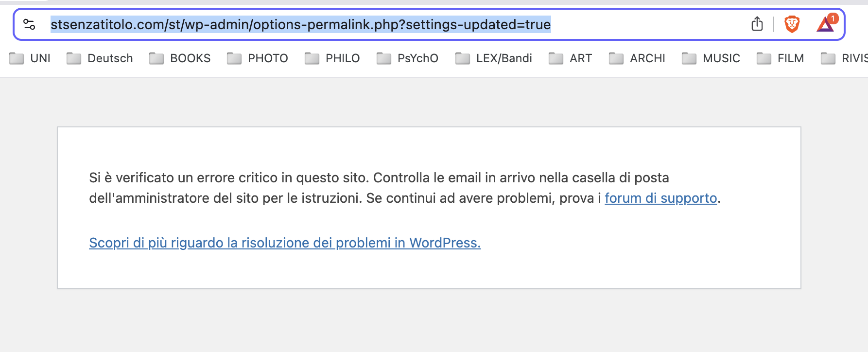Click the site settings icon in address bar
Viewport: 868px width, 352px height.
(x=29, y=24)
